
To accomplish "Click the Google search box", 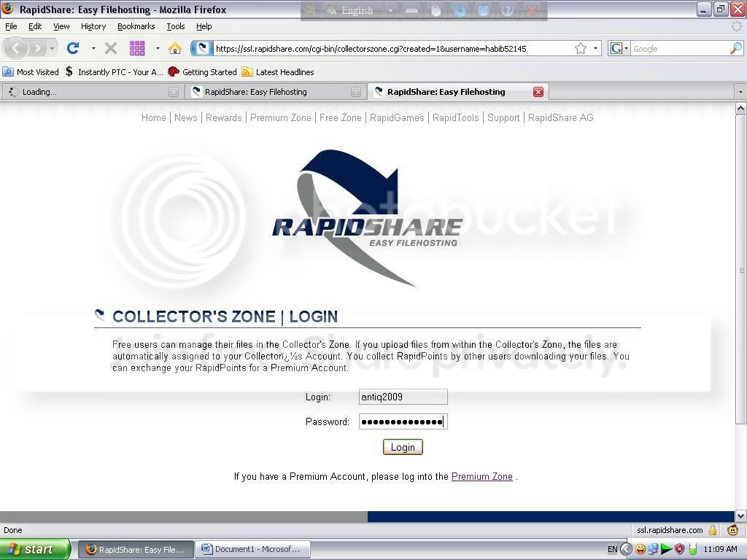I will pyautogui.click(x=679, y=48).
